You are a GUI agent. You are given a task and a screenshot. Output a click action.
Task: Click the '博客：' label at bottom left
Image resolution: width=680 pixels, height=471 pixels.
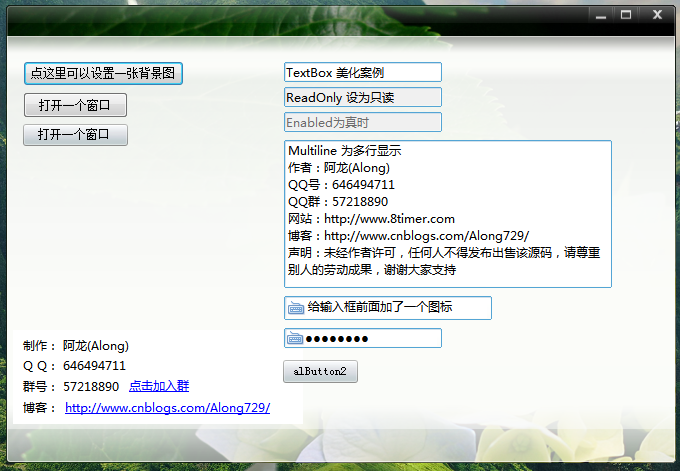tap(39, 408)
